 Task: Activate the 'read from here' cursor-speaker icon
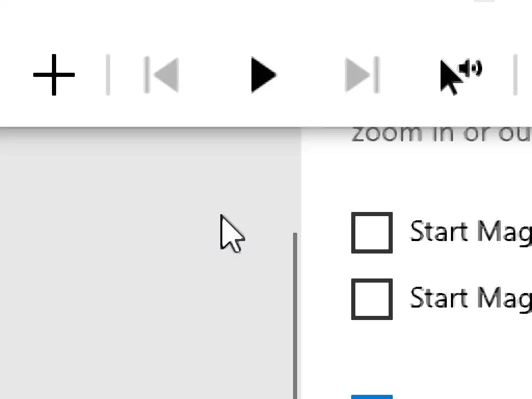460,76
